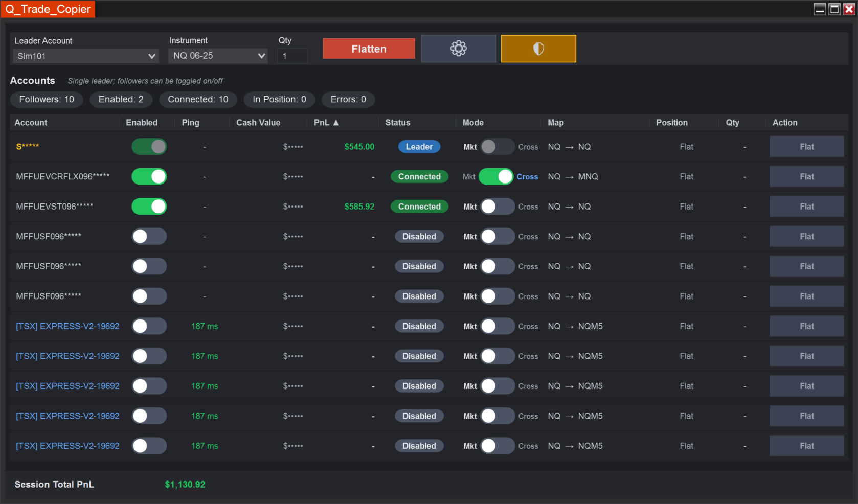Select the $585.92 PnL value

[x=359, y=207]
